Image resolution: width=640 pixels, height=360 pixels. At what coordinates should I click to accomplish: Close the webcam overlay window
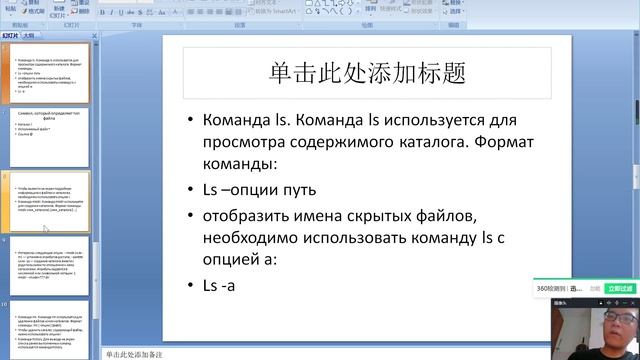[x=633, y=303]
